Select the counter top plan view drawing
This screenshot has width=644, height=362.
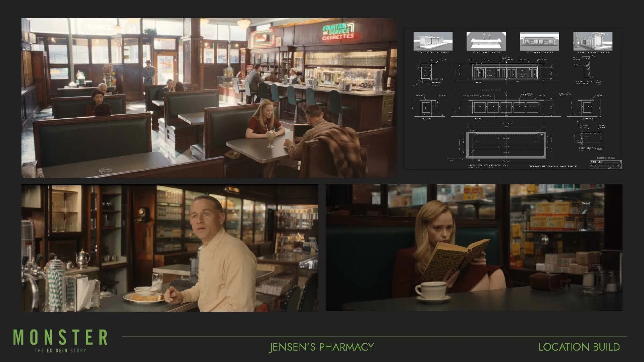[x=506, y=145]
